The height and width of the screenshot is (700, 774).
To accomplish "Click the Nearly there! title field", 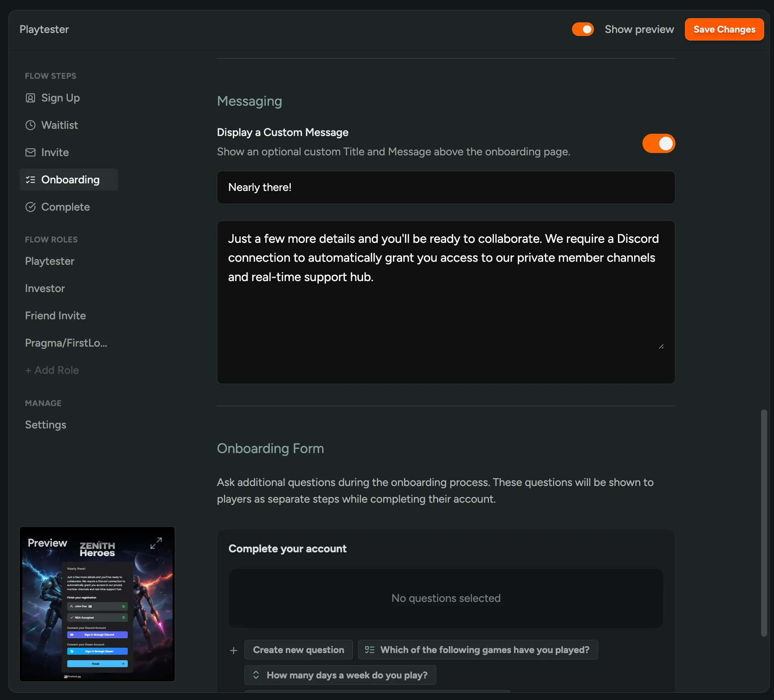I will coord(445,187).
